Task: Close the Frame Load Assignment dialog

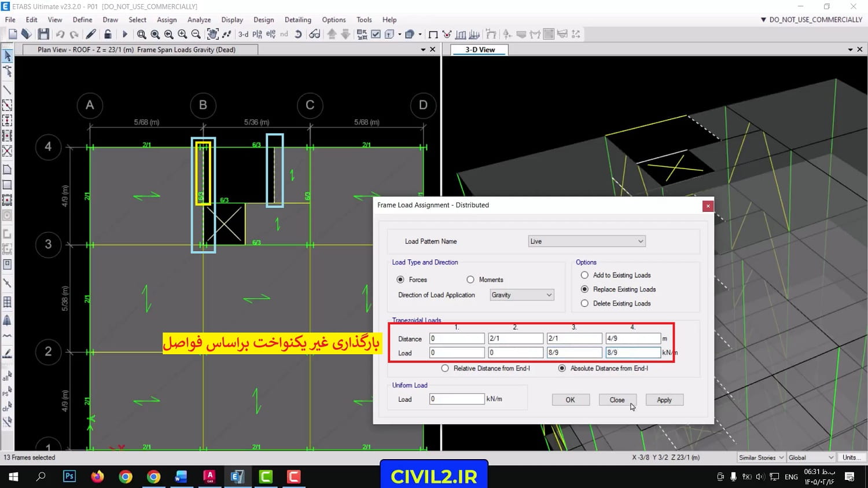Action: coord(708,206)
